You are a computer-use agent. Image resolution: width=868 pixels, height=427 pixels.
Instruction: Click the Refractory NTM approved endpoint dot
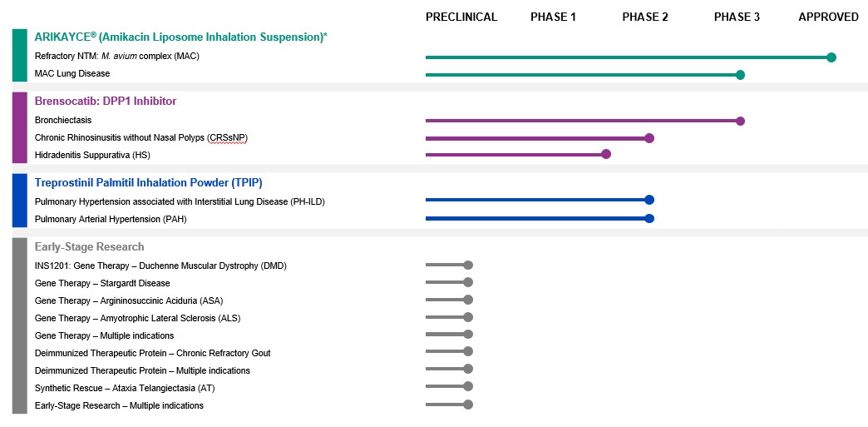click(831, 57)
